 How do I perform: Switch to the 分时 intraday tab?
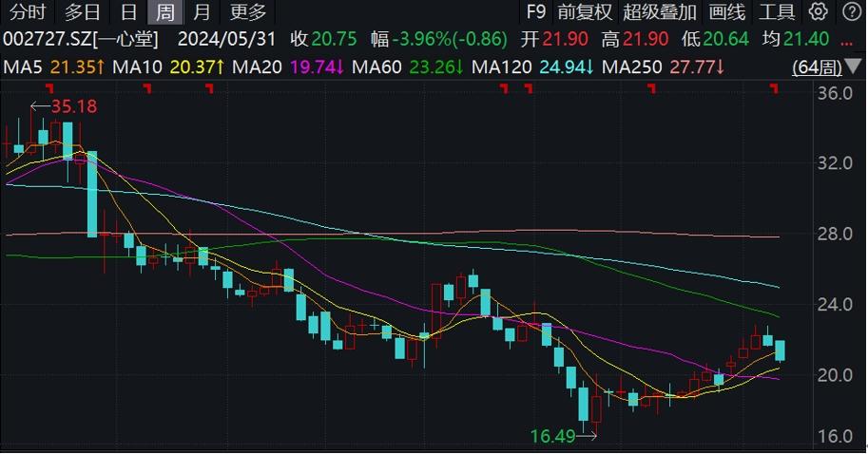(26, 12)
